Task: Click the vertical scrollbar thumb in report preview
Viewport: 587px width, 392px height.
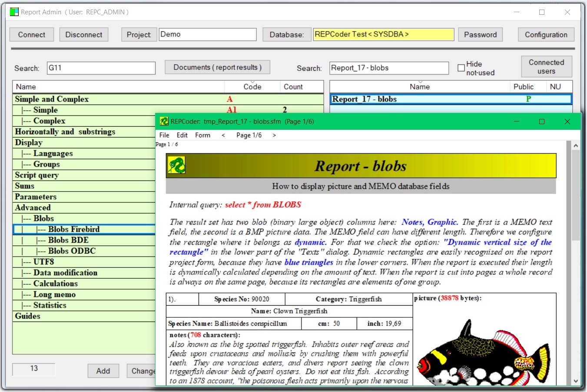Action: 576,195
